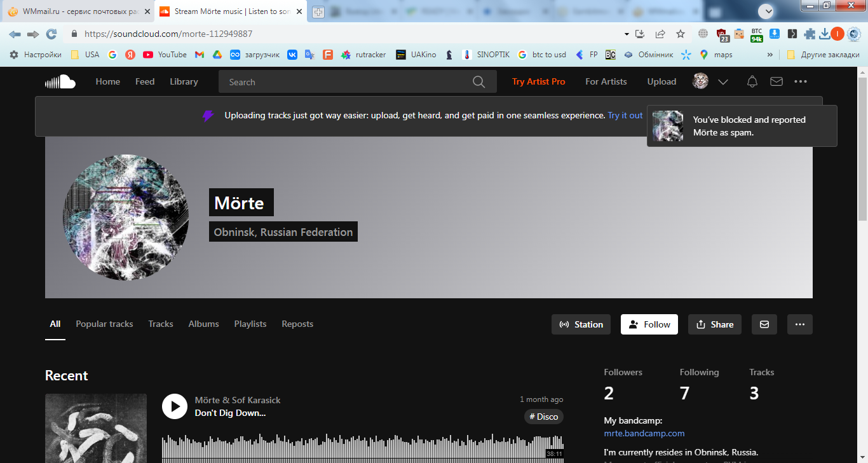Switch to the Reposts tab
The height and width of the screenshot is (463, 868).
click(297, 324)
